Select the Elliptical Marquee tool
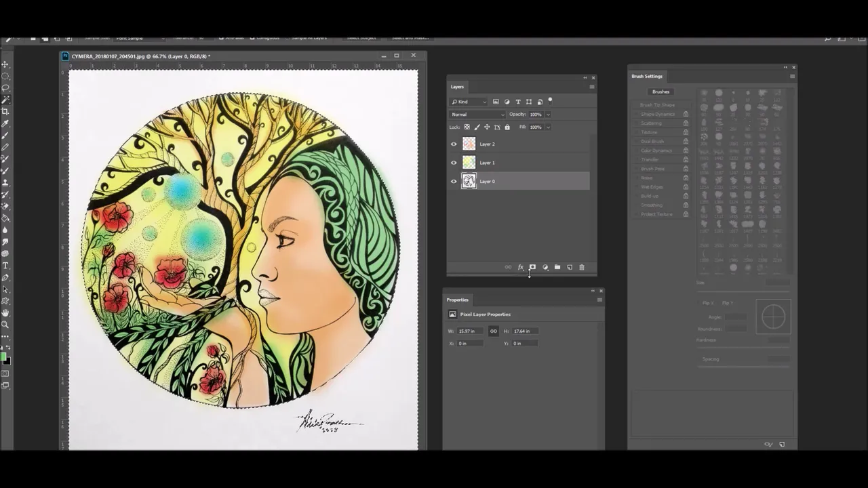The width and height of the screenshot is (868, 488). (x=5, y=76)
